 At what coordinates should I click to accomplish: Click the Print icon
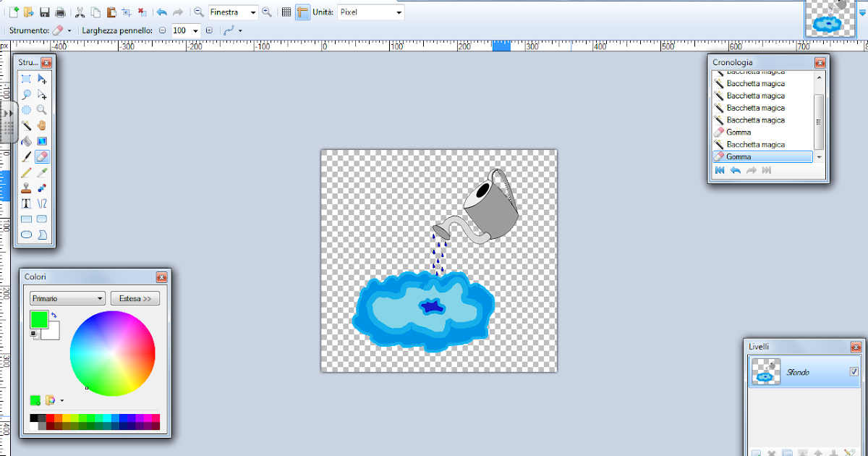[60, 12]
